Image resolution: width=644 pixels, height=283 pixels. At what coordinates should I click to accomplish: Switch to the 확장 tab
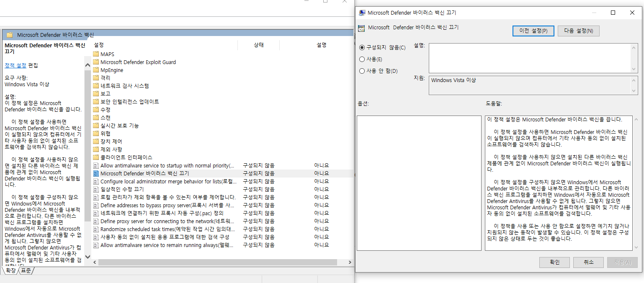(11, 271)
